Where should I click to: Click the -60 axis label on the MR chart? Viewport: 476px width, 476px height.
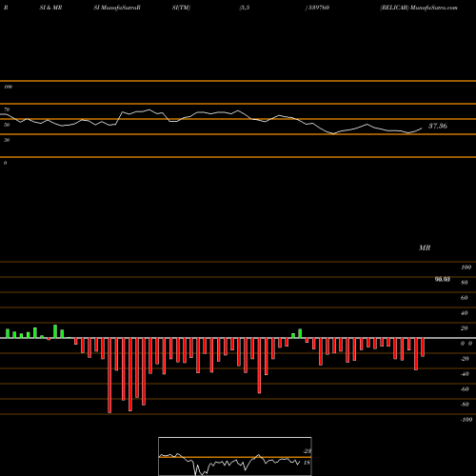click(465, 389)
